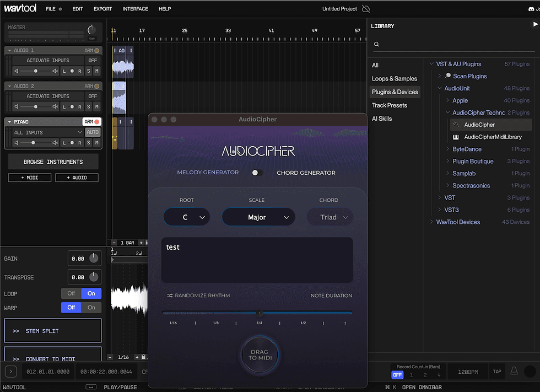The height and width of the screenshot is (392, 540).
Task: Open the INTERFACE menu
Action: click(135, 9)
